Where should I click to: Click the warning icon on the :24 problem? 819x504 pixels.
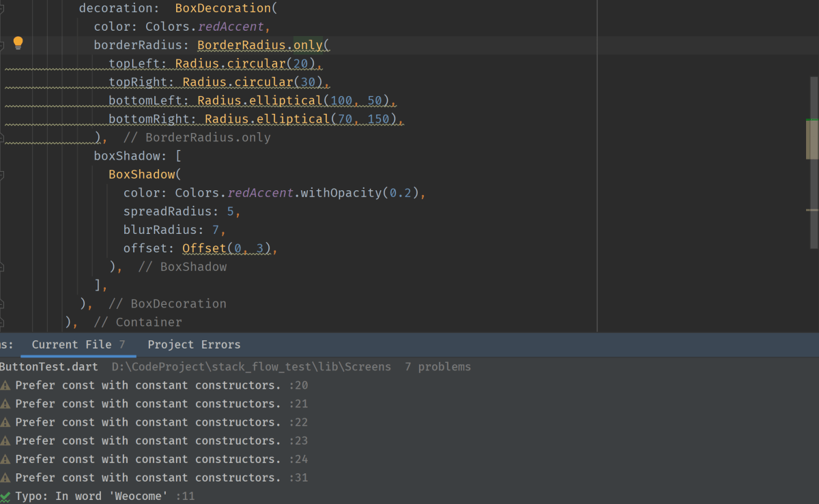coord(5,459)
